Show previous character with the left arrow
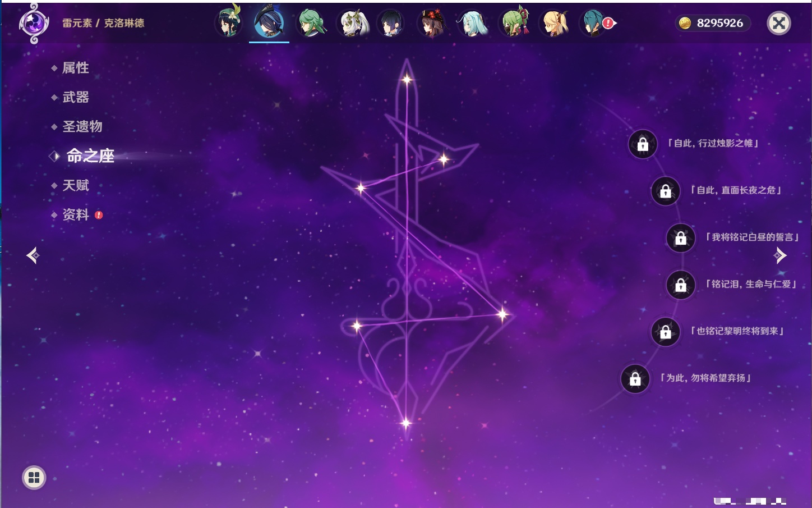812x508 pixels. (x=33, y=255)
